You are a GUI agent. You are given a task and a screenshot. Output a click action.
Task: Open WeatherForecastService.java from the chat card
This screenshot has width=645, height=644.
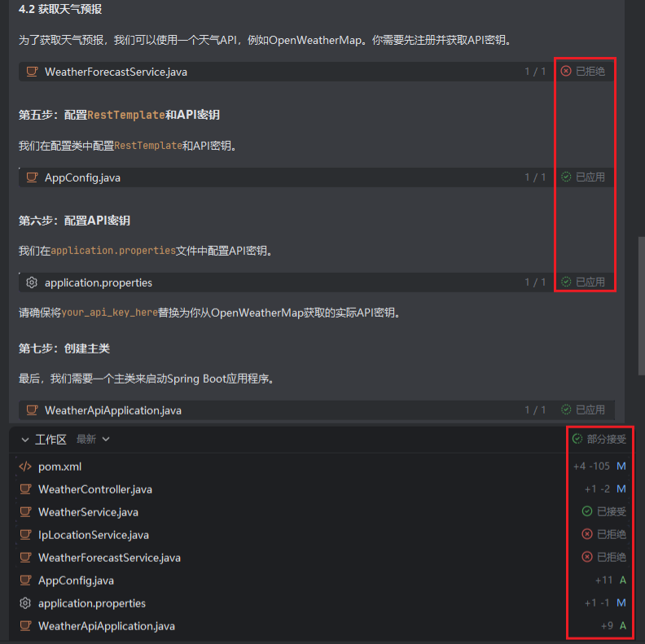pyautogui.click(x=116, y=72)
